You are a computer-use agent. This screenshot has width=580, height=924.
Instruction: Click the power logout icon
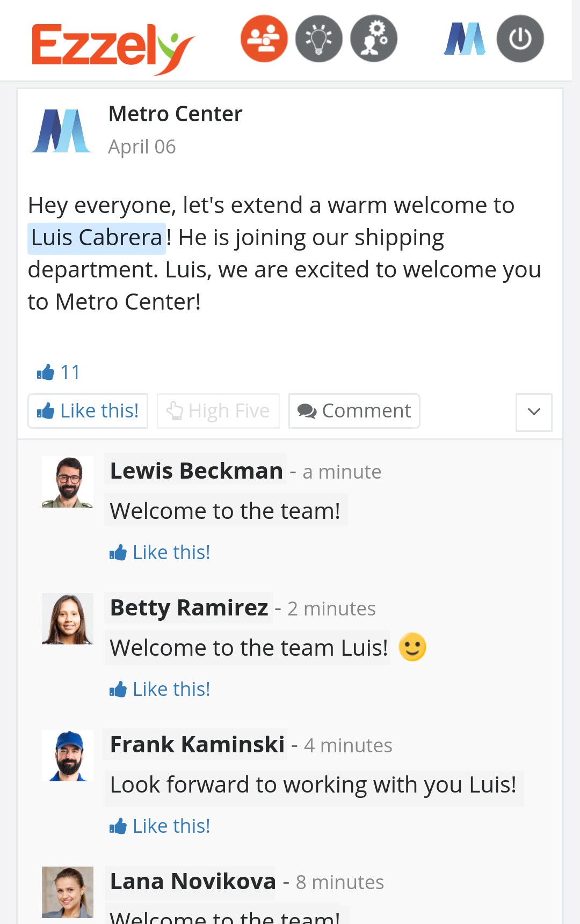click(520, 39)
